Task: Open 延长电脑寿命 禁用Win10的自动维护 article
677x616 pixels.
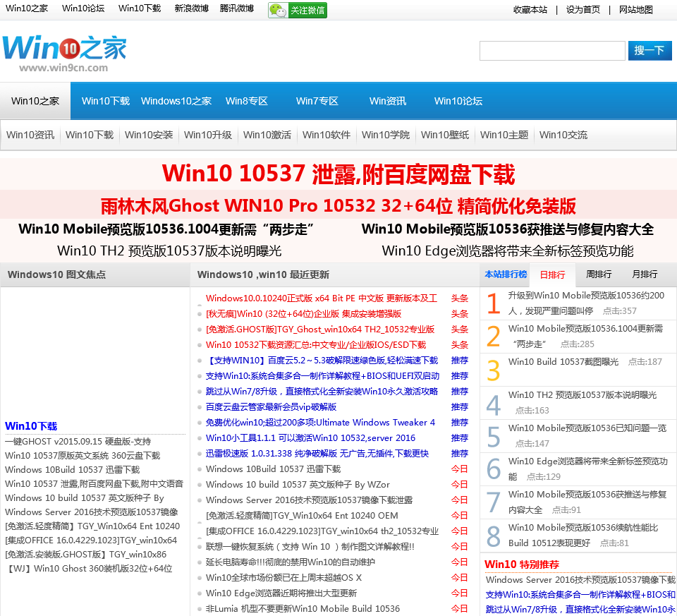Action: (291, 562)
